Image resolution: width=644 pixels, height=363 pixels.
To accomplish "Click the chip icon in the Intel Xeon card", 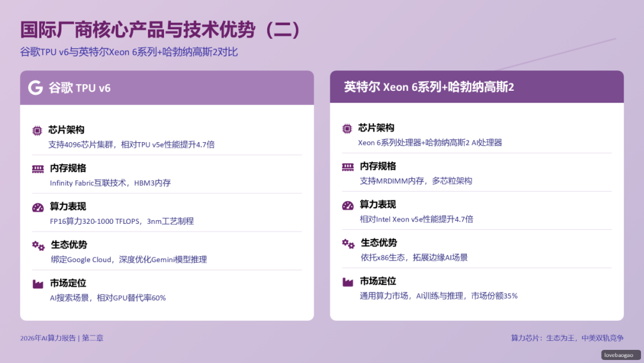I will point(347,128).
